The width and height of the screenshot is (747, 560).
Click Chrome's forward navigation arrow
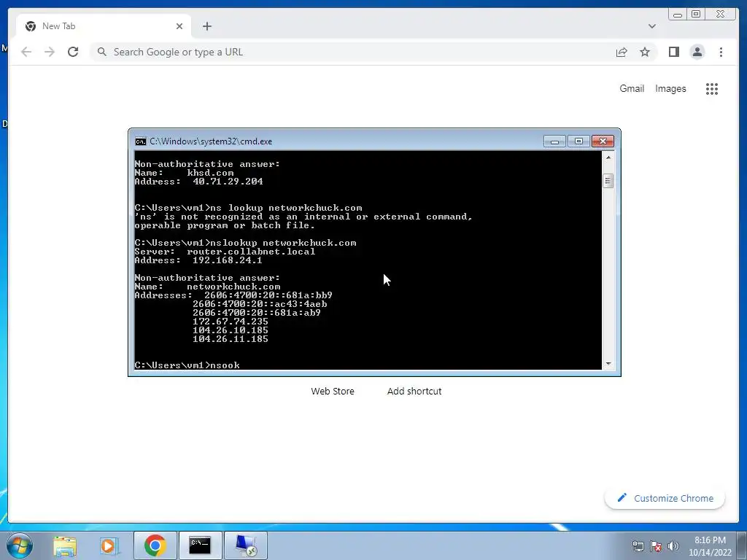[50, 52]
